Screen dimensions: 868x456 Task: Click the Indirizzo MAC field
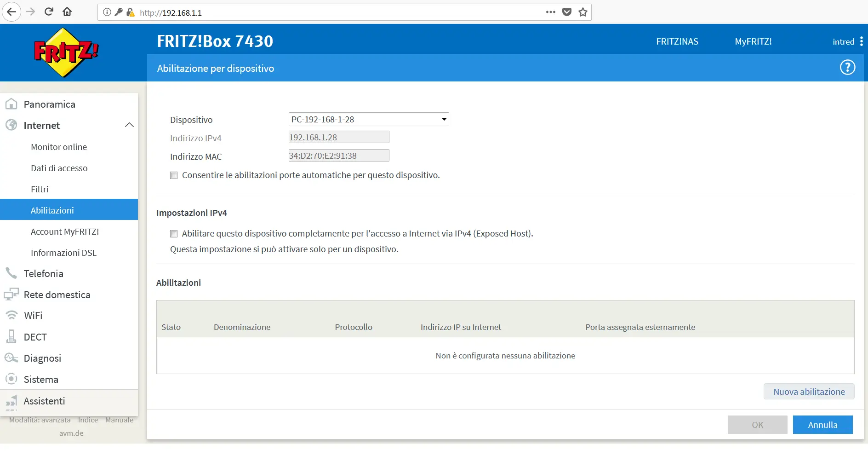pyautogui.click(x=339, y=156)
